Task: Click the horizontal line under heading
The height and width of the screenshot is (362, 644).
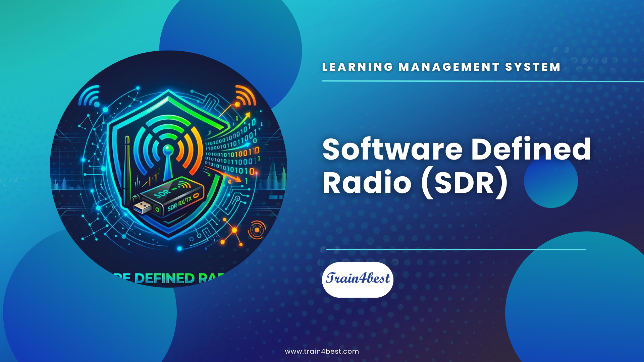Action: pos(483,81)
